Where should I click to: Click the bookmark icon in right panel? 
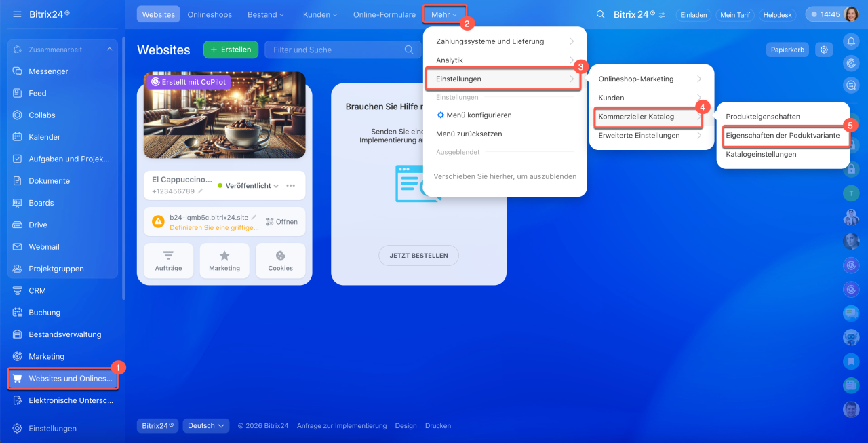(x=851, y=361)
